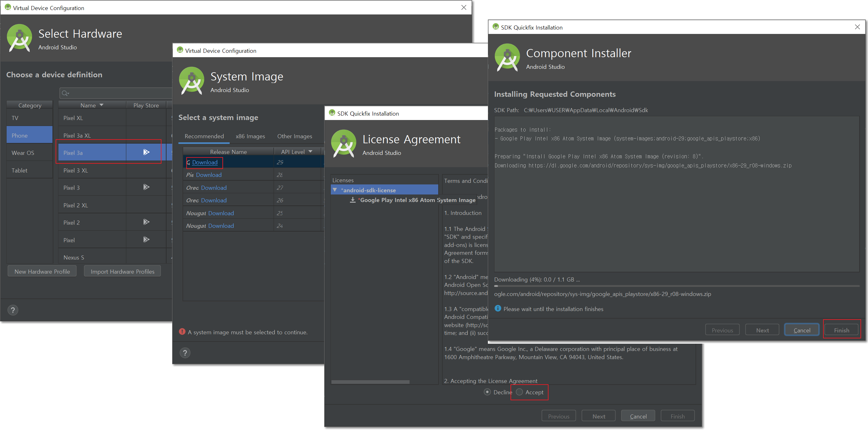Click Next in the License Agreement dialog
The width and height of the screenshot is (868, 432).
(x=598, y=416)
